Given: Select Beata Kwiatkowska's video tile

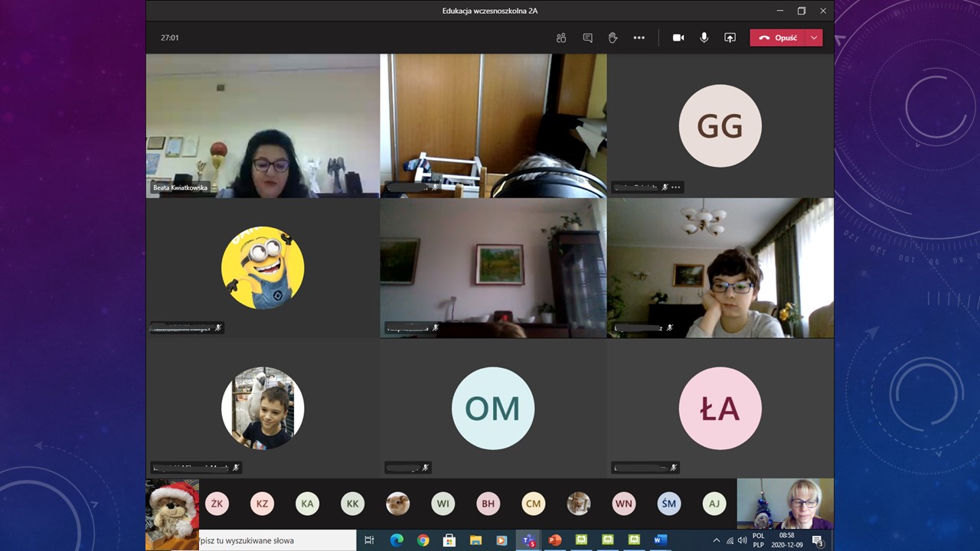Looking at the screenshot, I should pyautogui.click(x=263, y=126).
